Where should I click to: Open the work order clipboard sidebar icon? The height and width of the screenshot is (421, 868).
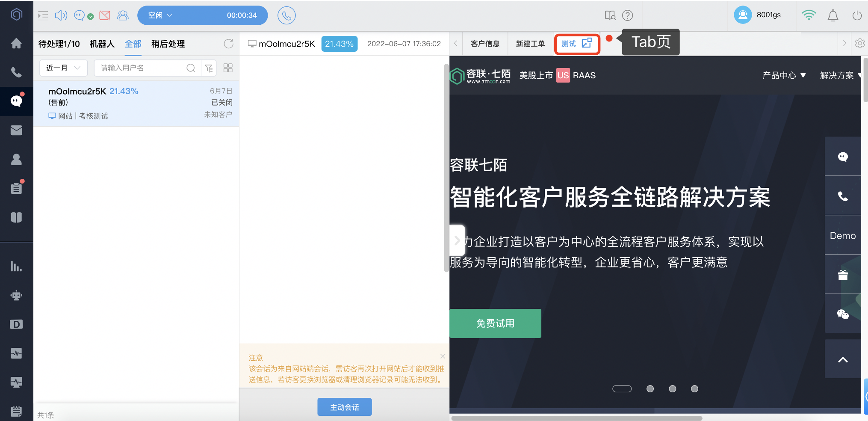coord(16,188)
